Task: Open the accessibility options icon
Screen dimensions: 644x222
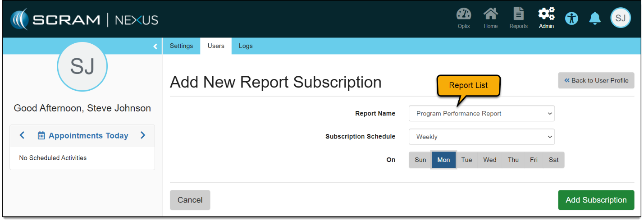Action: coord(571,18)
